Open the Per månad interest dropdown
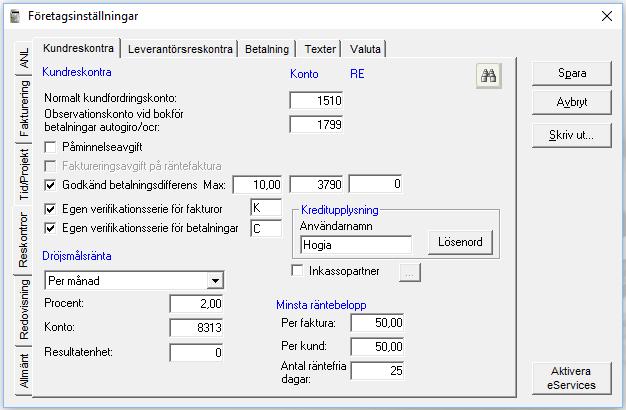The image size is (626, 410). (215, 281)
